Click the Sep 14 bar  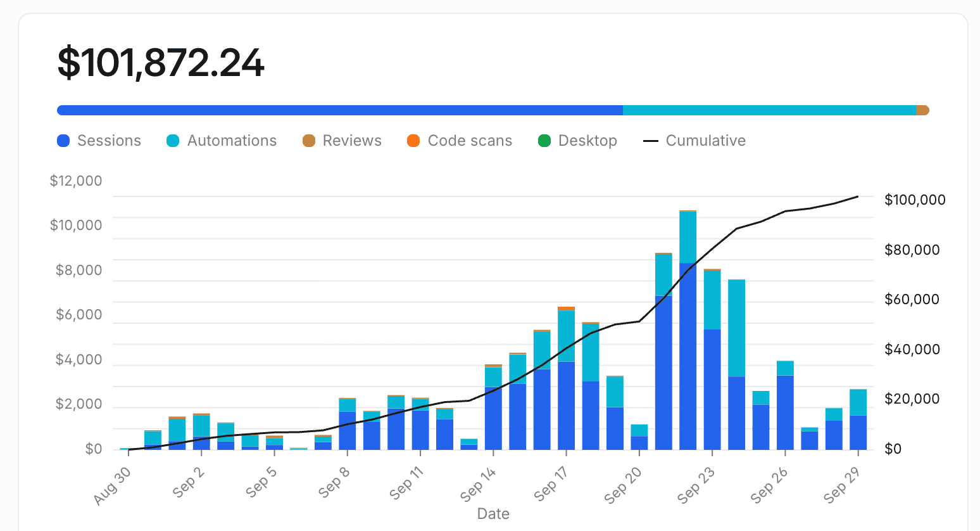point(493,407)
